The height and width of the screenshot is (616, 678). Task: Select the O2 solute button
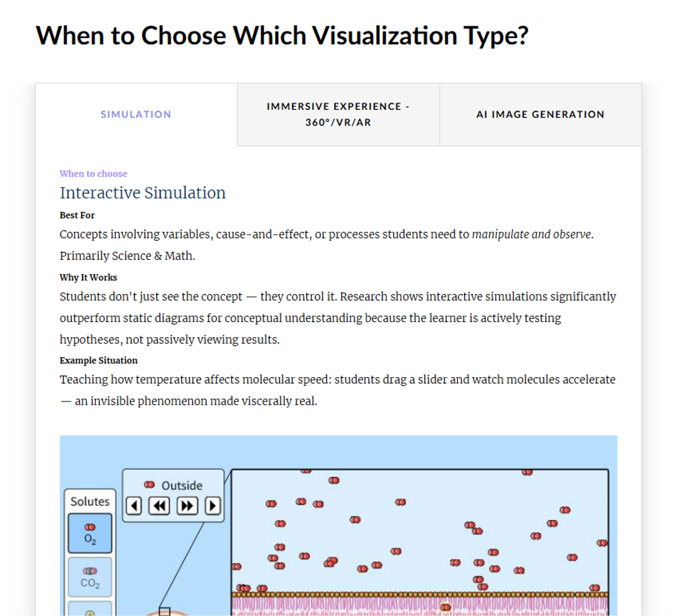pos(90,533)
